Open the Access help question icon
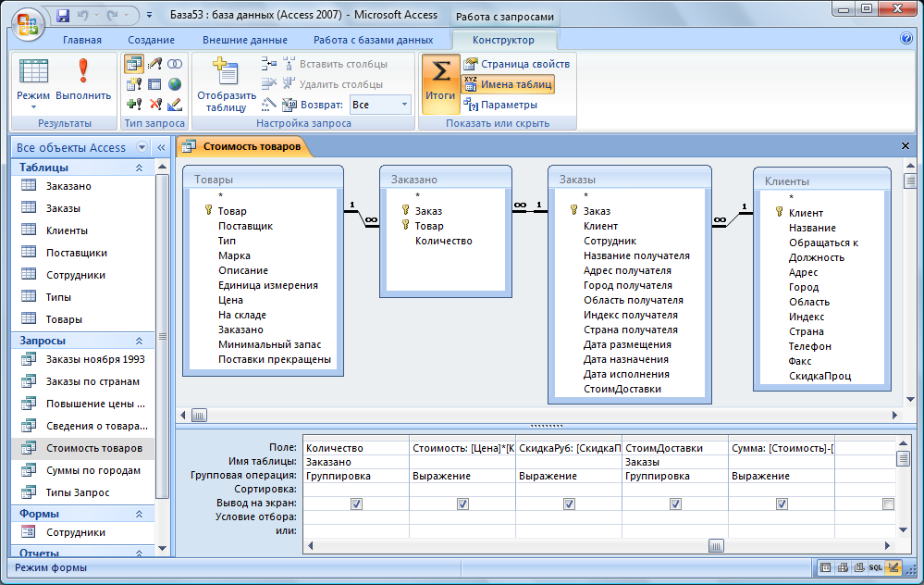The width and height of the screenshot is (924, 585). (x=906, y=38)
